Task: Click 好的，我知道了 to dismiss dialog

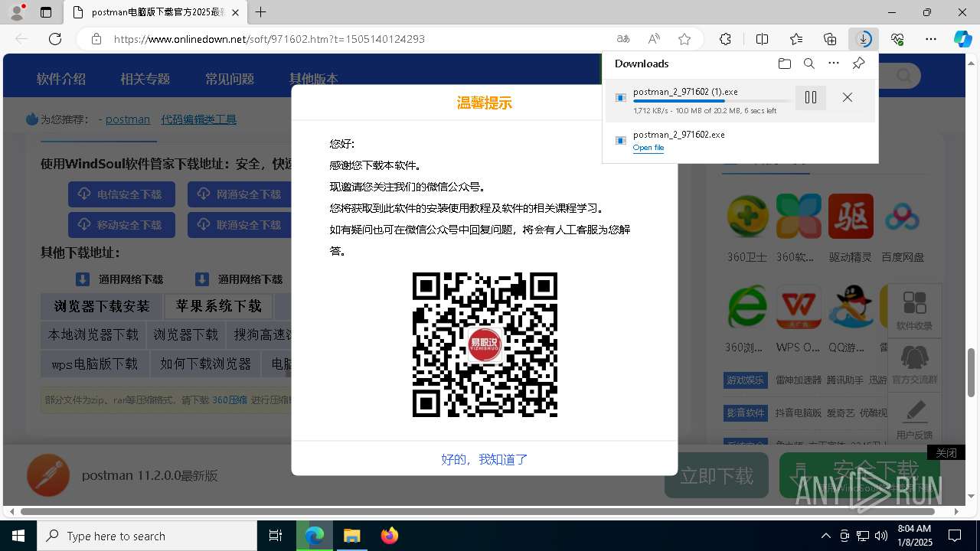Action: [x=485, y=459]
